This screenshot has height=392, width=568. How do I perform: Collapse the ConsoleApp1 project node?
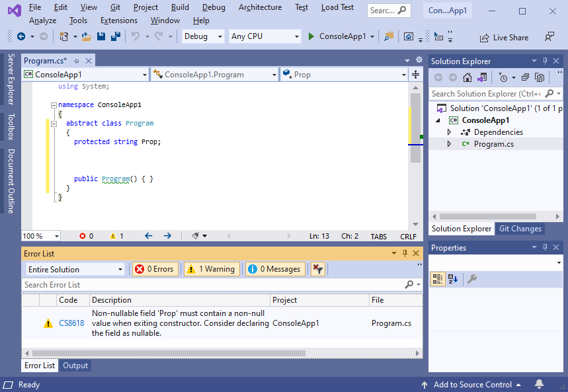(438, 120)
